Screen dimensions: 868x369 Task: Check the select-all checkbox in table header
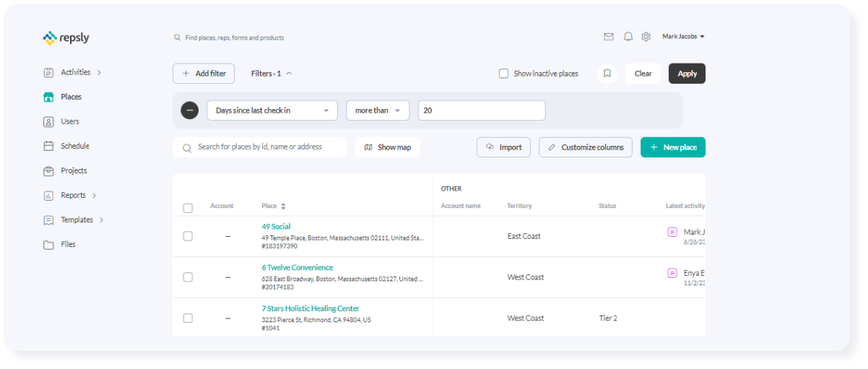pyautogui.click(x=188, y=208)
